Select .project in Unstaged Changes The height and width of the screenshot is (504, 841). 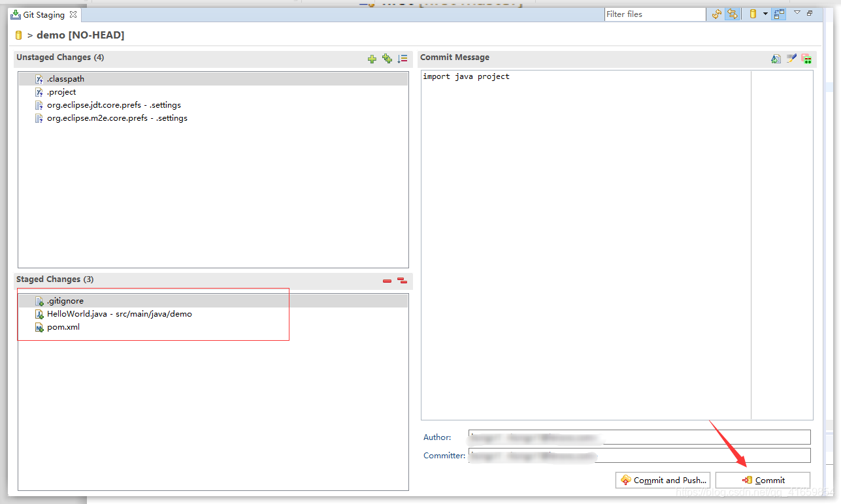213,92
